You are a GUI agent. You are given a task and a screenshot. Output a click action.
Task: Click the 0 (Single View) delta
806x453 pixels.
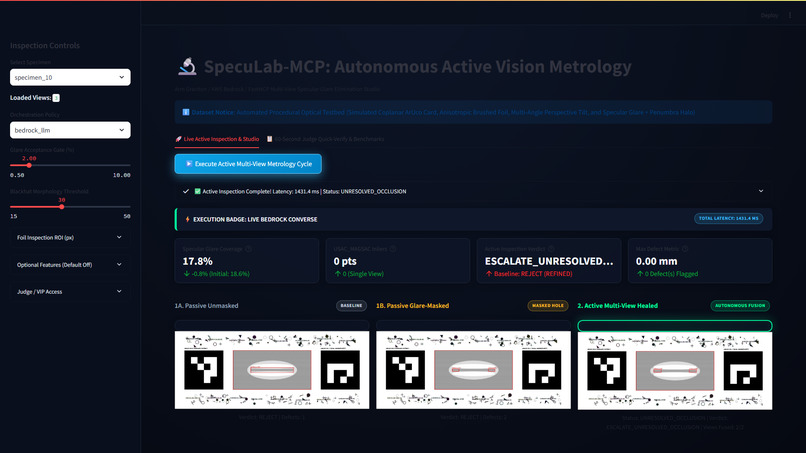click(x=359, y=274)
